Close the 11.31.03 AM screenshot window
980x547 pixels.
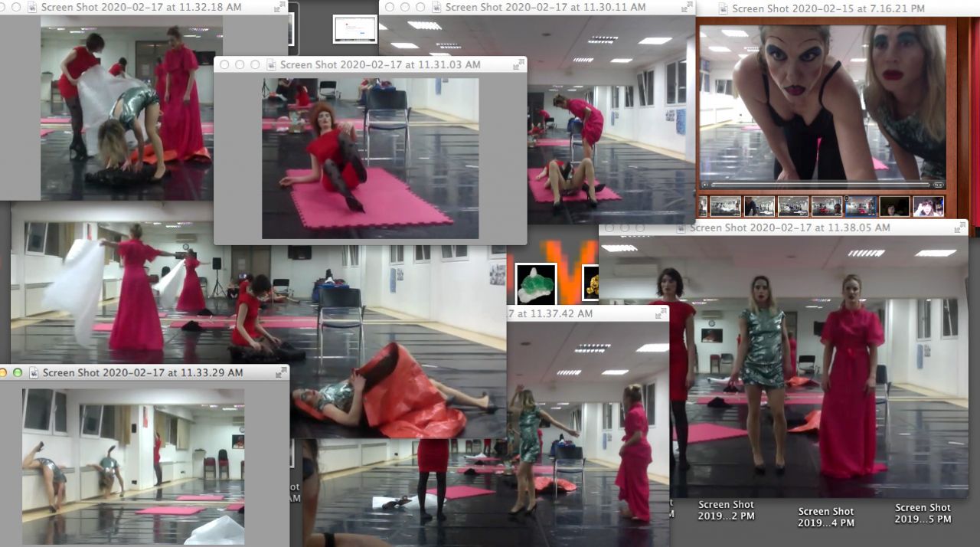click(x=224, y=65)
